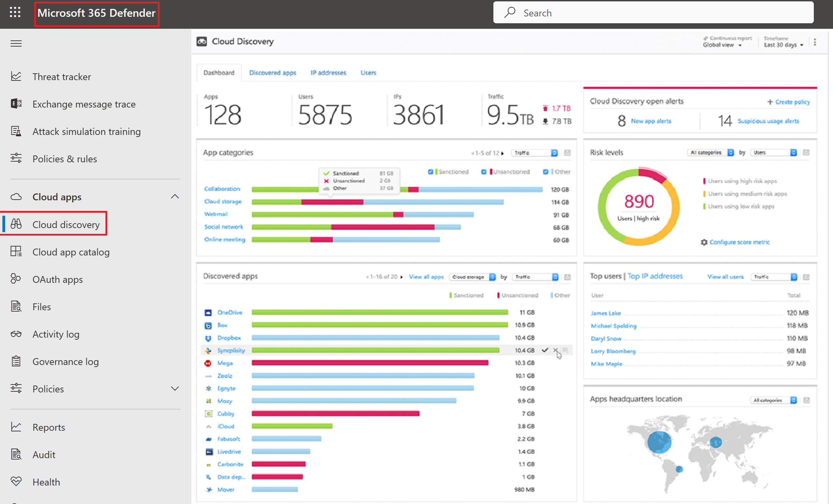Image resolution: width=833 pixels, height=504 pixels.
Task: Click in the Search input field
Action: click(653, 13)
